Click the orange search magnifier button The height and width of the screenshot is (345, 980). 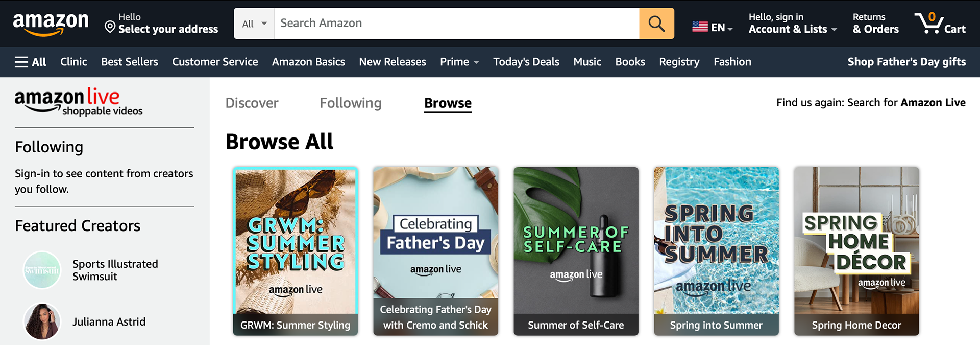pyautogui.click(x=656, y=24)
